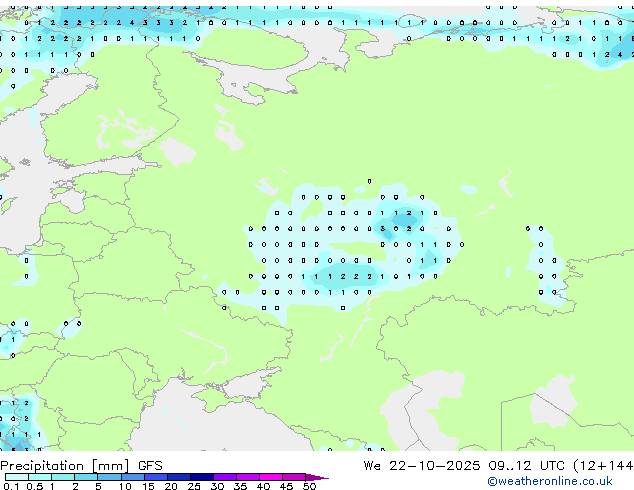Click the legend label '10'
The height and width of the screenshot is (490, 634).
point(125,486)
